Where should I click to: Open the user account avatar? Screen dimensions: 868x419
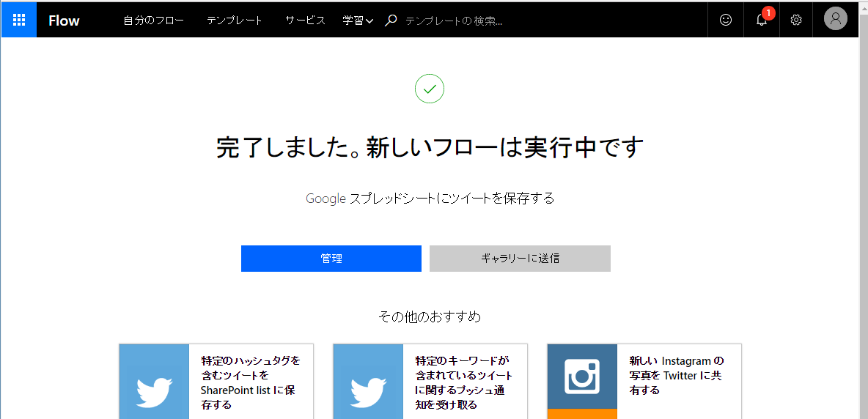click(835, 18)
